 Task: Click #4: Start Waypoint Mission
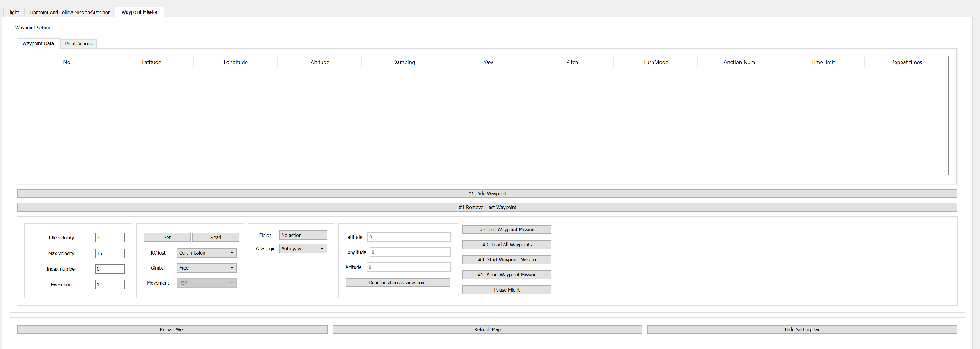(507, 260)
